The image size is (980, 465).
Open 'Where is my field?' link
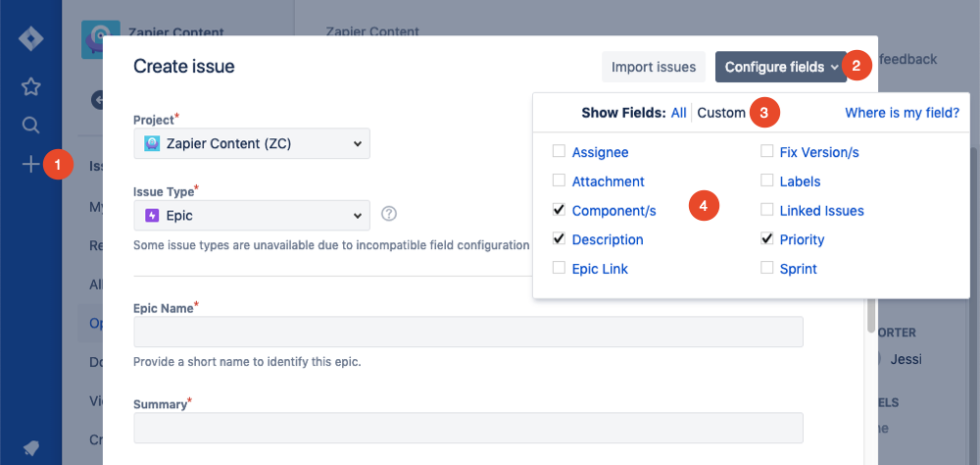(x=902, y=113)
